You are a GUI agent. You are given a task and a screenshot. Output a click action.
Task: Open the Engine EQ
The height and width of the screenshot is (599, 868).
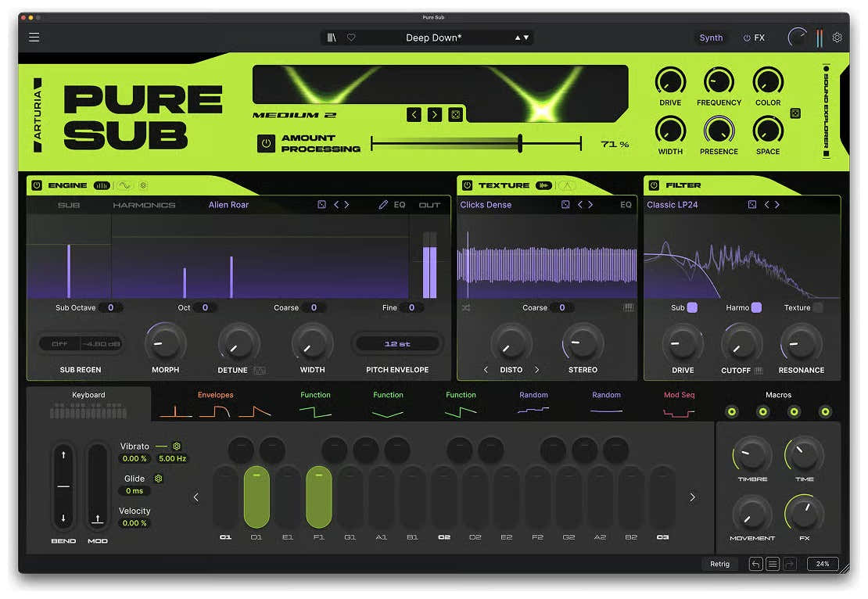[x=399, y=205]
